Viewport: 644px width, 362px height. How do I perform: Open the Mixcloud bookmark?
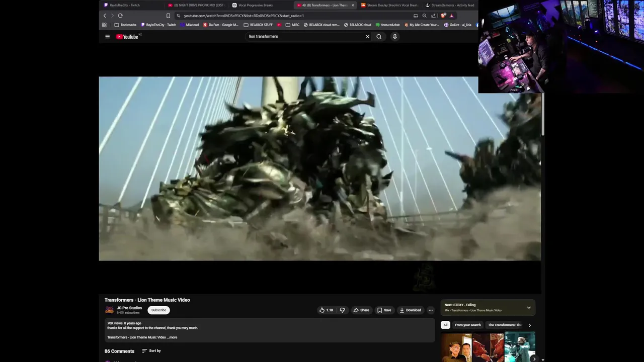(190, 25)
